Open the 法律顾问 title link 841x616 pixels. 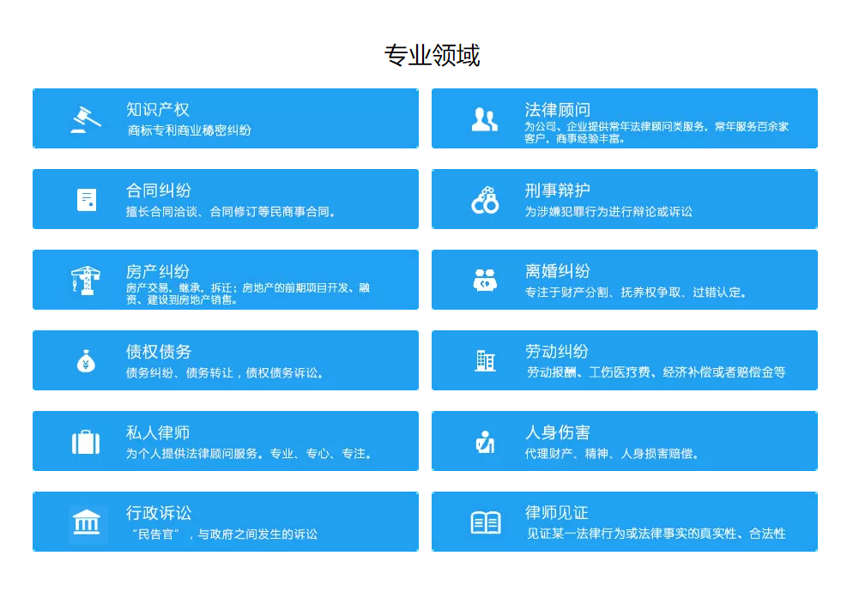(557, 110)
